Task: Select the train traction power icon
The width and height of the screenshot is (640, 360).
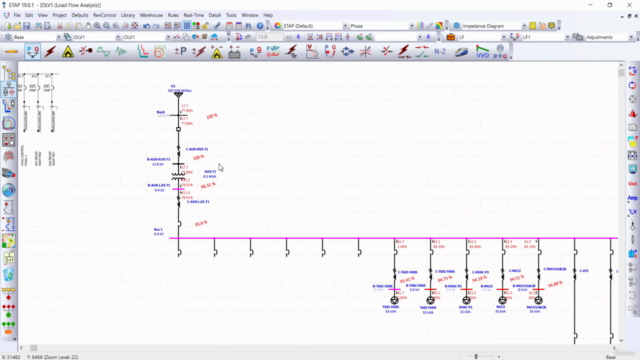Action: [x=461, y=52]
